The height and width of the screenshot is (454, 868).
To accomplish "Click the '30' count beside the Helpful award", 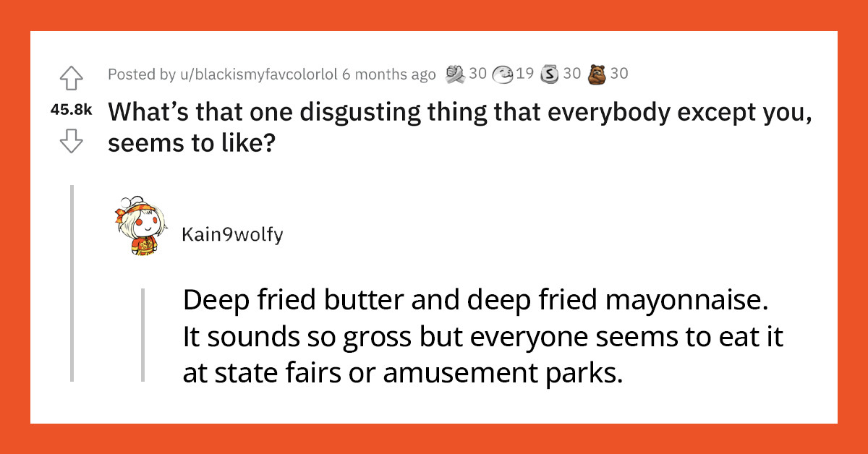I will [x=477, y=73].
